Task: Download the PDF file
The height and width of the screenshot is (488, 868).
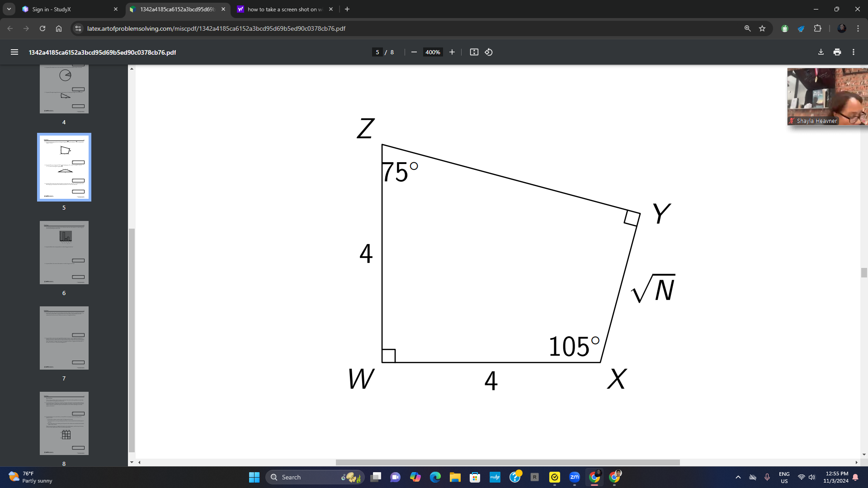Action: [821, 52]
